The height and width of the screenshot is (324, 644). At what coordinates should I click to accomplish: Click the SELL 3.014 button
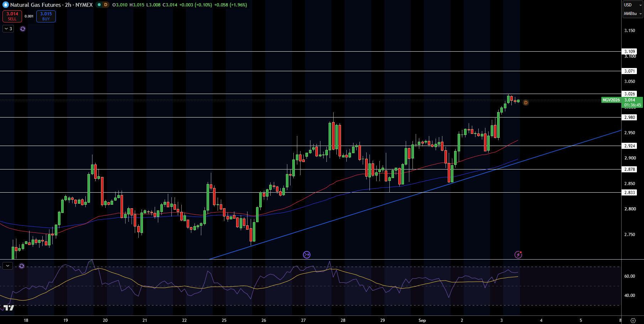(x=12, y=16)
